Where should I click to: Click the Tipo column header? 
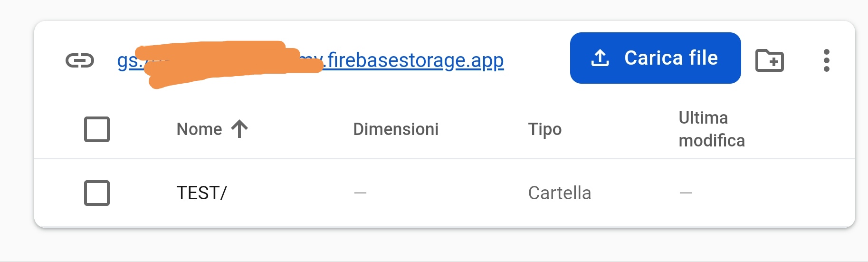pyautogui.click(x=544, y=129)
